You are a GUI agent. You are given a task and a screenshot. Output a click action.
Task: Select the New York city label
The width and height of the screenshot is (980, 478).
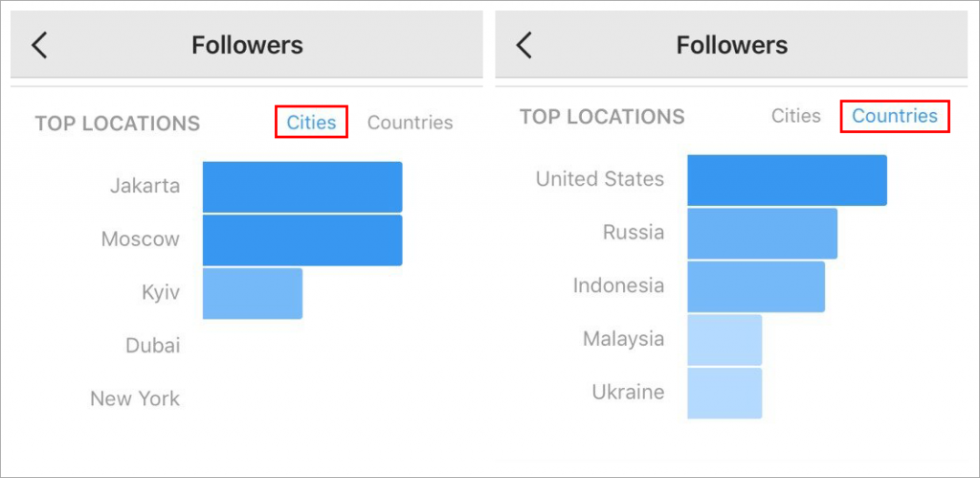click(135, 398)
